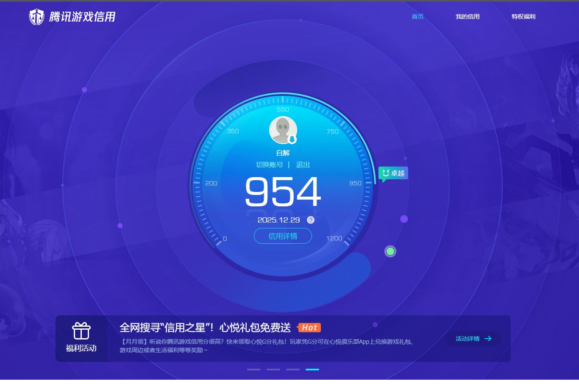The image size is (579, 392).
Task: Click the 腾讯游戏信用 shield logo
Action: (x=37, y=17)
